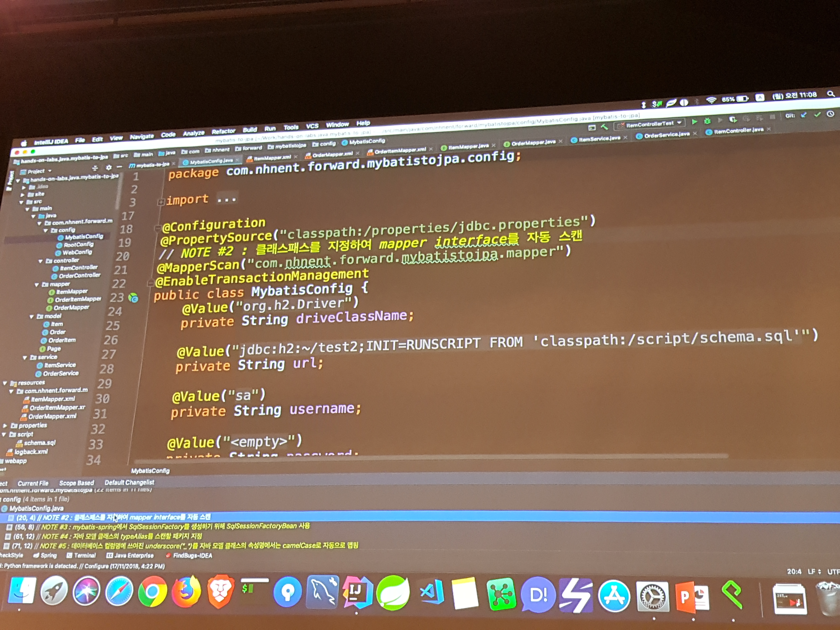This screenshot has height=630, width=840.
Task: Open Siri from the dock
Action: (x=87, y=591)
